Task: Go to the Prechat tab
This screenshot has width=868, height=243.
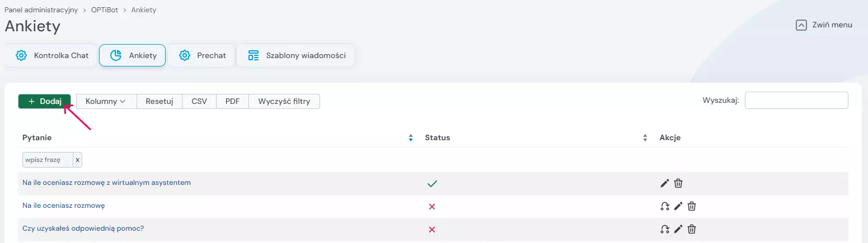Action: [x=203, y=55]
